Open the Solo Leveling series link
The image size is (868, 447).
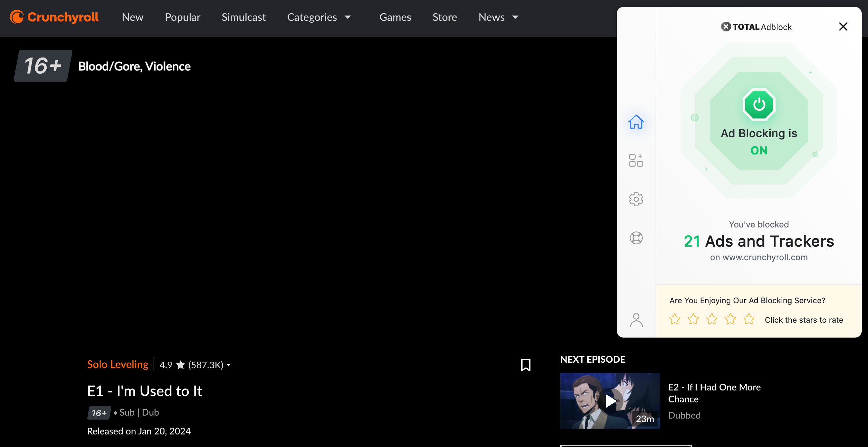coord(117,364)
